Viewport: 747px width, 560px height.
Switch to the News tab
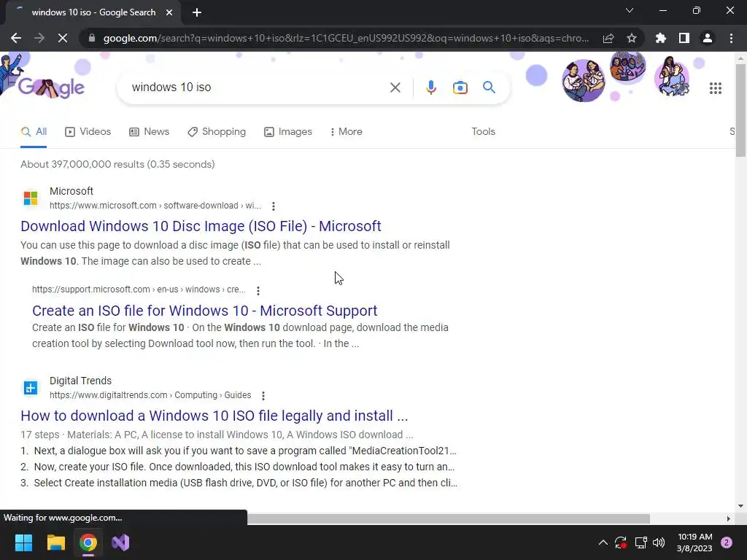pos(149,132)
